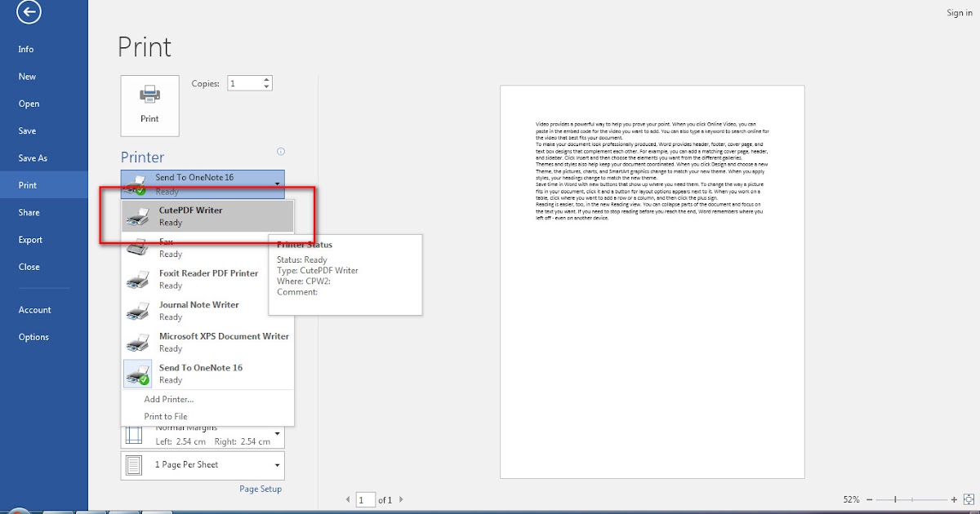Screen dimensions: 980x514
Task: Click the large Print button
Action: point(149,105)
